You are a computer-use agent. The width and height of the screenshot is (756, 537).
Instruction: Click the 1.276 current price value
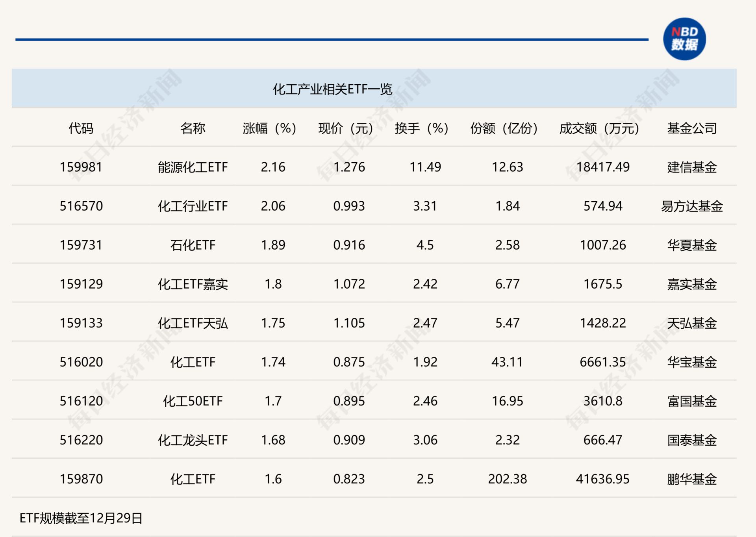(x=349, y=167)
